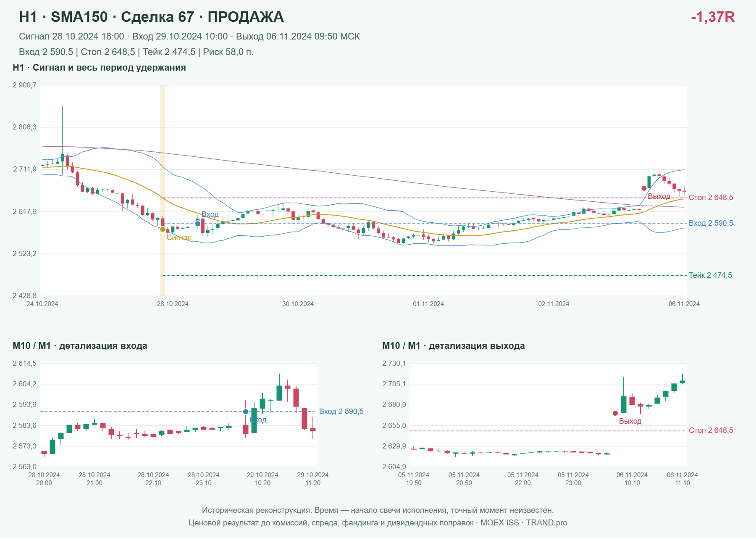Click the 01.11.2024 date on H1 axis
This screenshot has height=538, width=756.
[x=428, y=304]
